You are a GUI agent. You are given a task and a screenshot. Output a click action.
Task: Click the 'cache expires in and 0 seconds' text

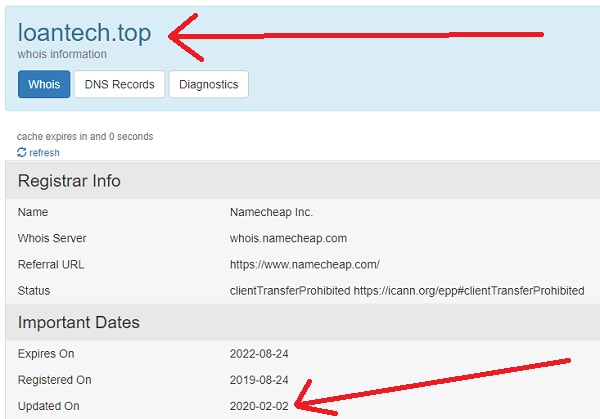point(85,136)
